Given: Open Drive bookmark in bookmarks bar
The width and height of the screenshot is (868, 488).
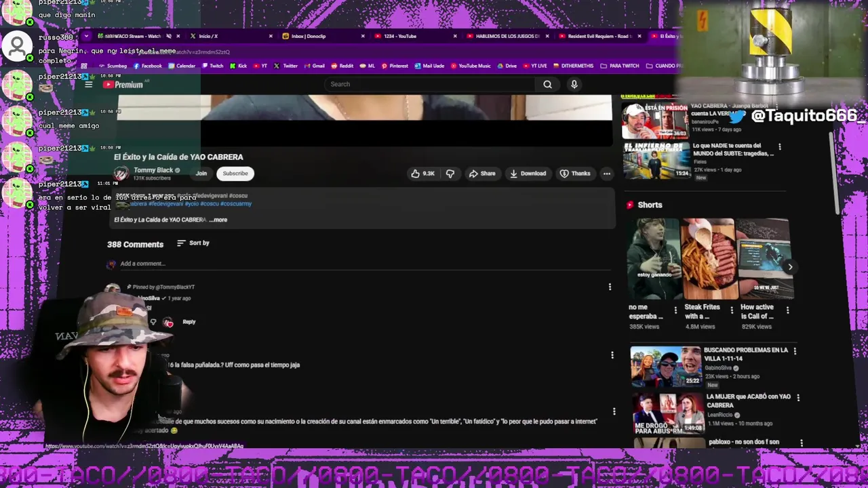Looking at the screenshot, I should point(507,66).
